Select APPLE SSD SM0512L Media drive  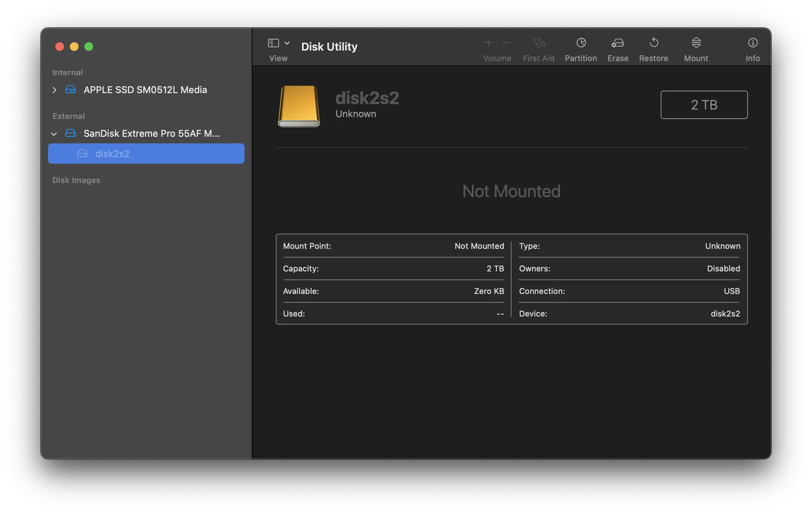pyautogui.click(x=145, y=90)
